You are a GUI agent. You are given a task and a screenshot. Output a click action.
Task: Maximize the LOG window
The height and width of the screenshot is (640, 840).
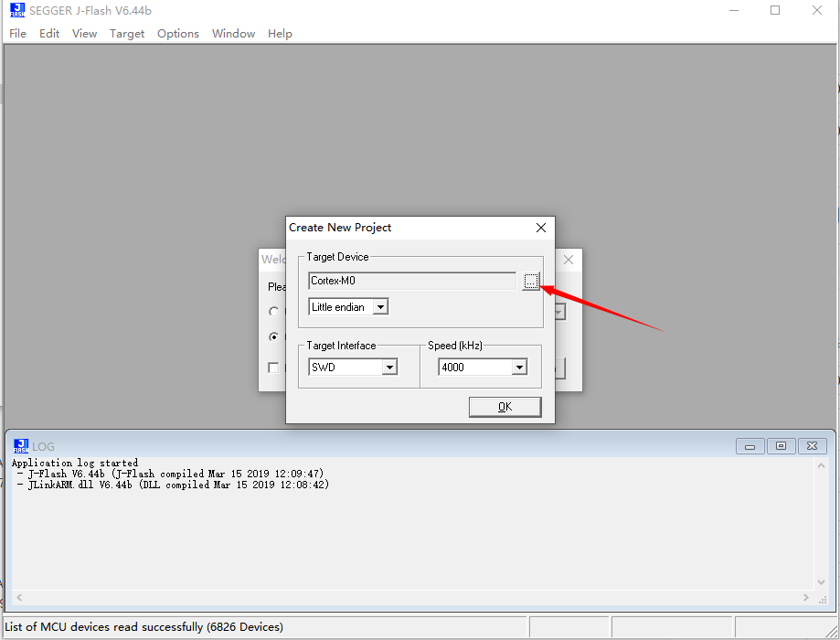[x=782, y=446]
